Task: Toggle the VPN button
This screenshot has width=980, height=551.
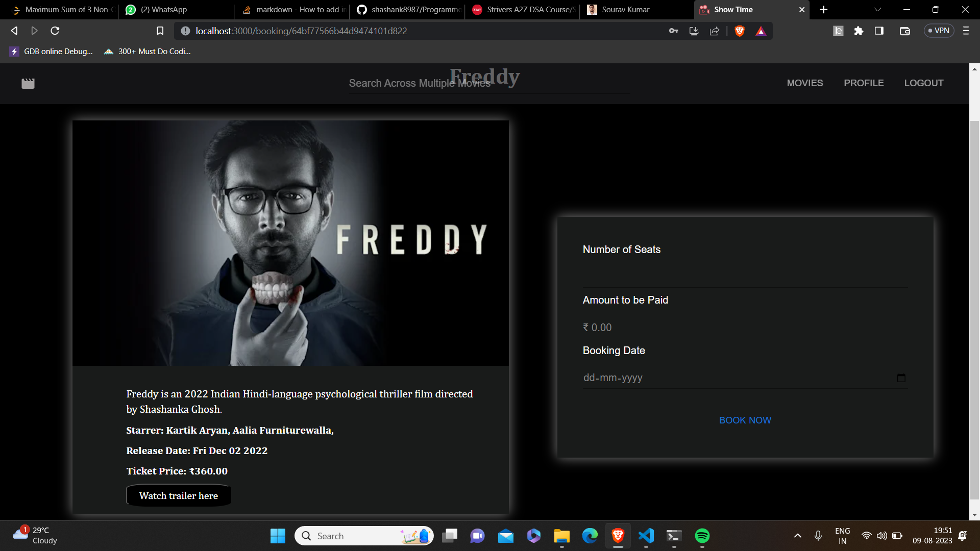Action: pyautogui.click(x=939, y=31)
